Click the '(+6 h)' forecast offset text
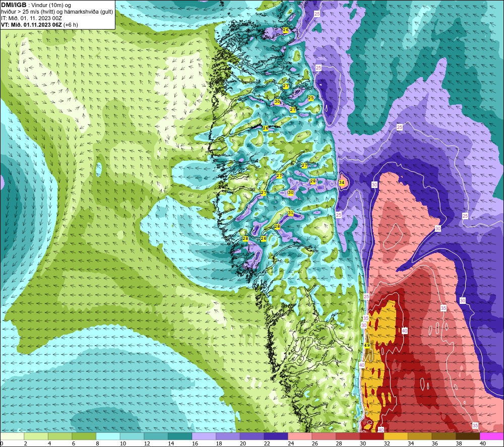Screen dimensions: 504x447 [71, 25]
